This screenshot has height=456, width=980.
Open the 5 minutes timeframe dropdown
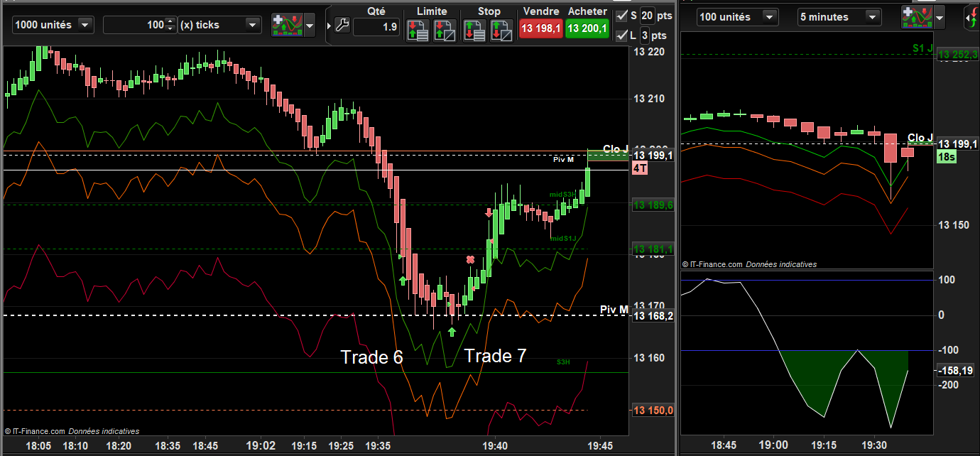tap(838, 16)
